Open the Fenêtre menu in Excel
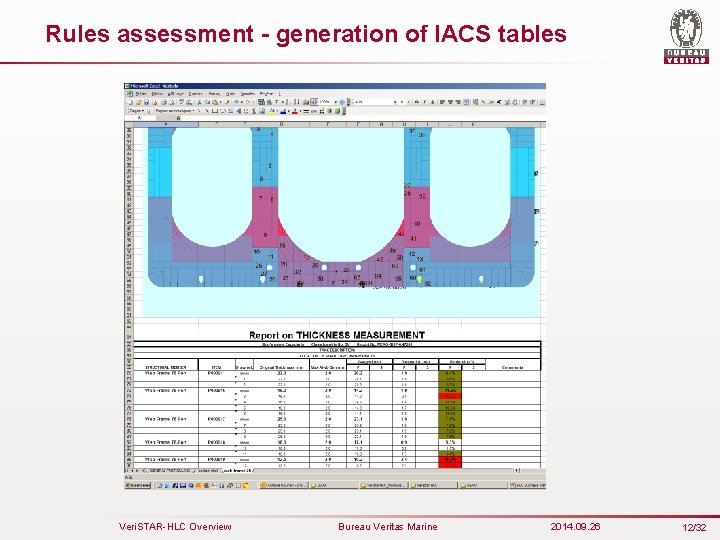The image size is (720, 540). click(x=266, y=94)
